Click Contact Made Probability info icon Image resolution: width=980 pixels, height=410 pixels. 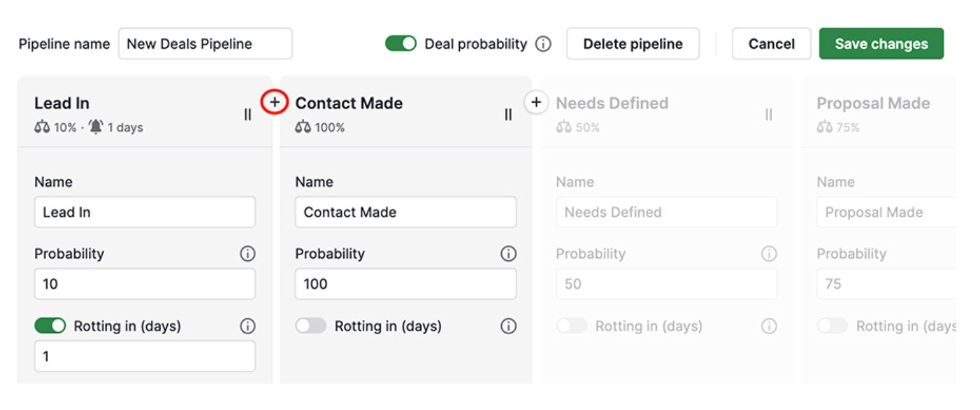508,254
